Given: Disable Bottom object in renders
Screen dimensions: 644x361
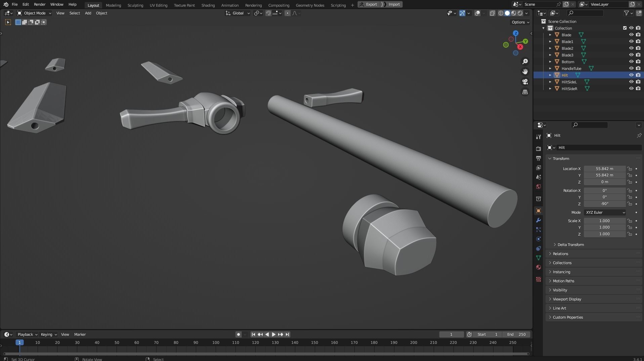Looking at the screenshot, I should coord(638,62).
